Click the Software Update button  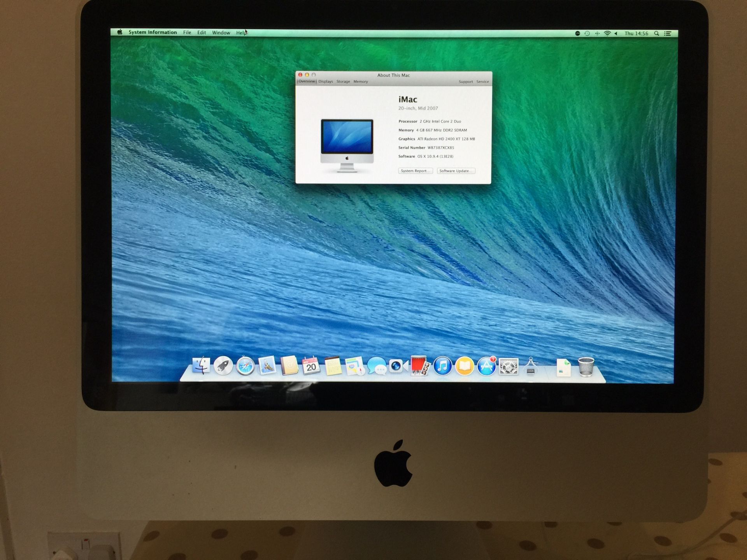(456, 171)
